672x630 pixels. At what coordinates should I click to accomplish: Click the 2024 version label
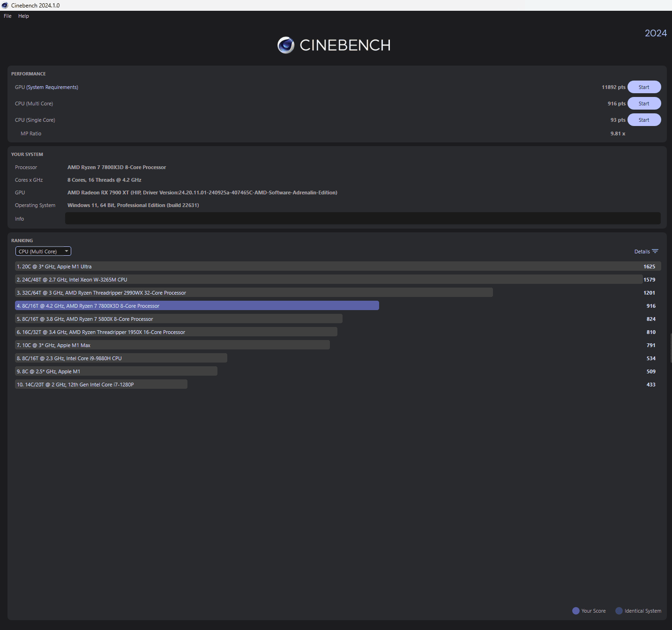[x=656, y=33]
